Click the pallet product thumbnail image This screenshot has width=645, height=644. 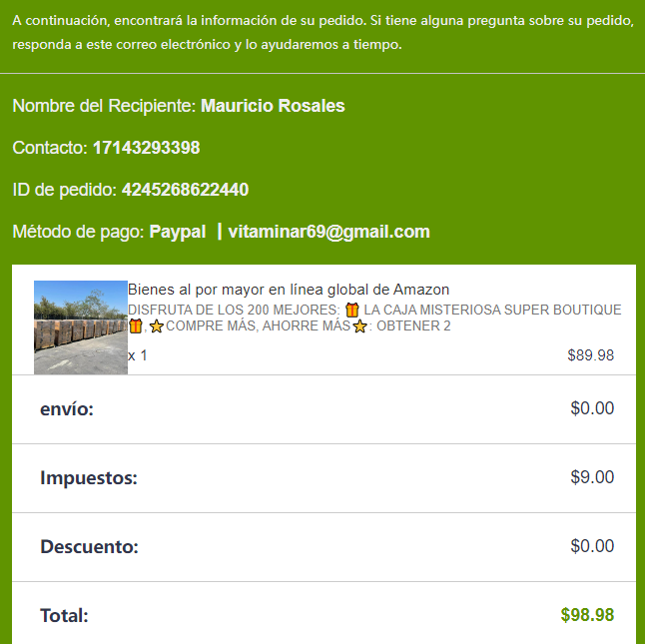(81, 327)
